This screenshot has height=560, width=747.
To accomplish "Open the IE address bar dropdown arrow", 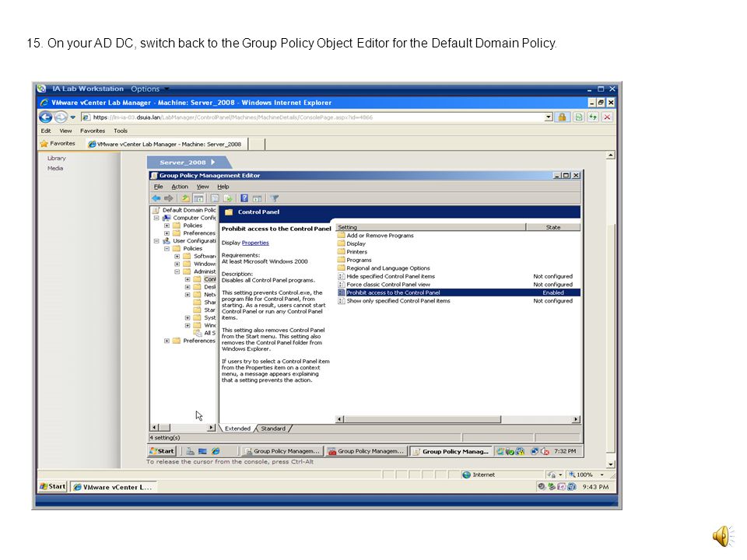I will [549, 117].
